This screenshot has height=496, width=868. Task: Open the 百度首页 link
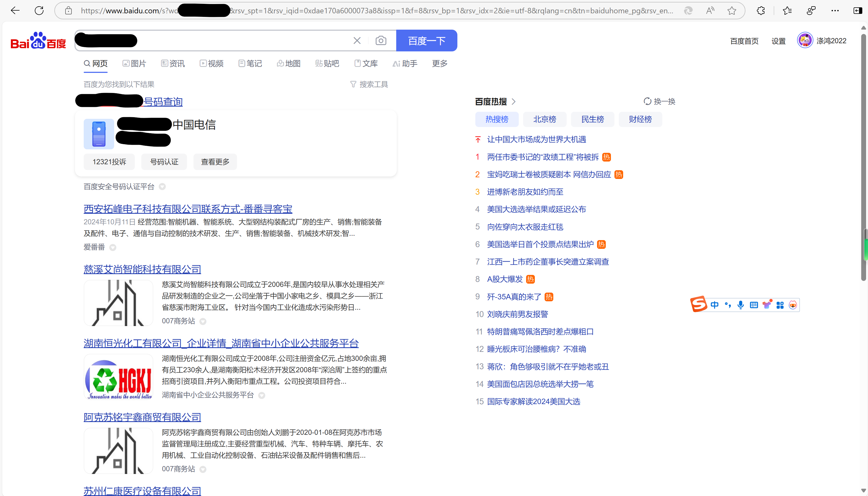(x=744, y=41)
